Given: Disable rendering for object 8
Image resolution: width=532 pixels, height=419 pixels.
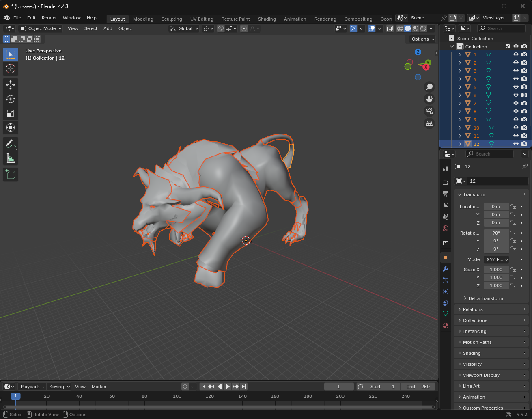Looking at the screenshot, I should 524,111.
